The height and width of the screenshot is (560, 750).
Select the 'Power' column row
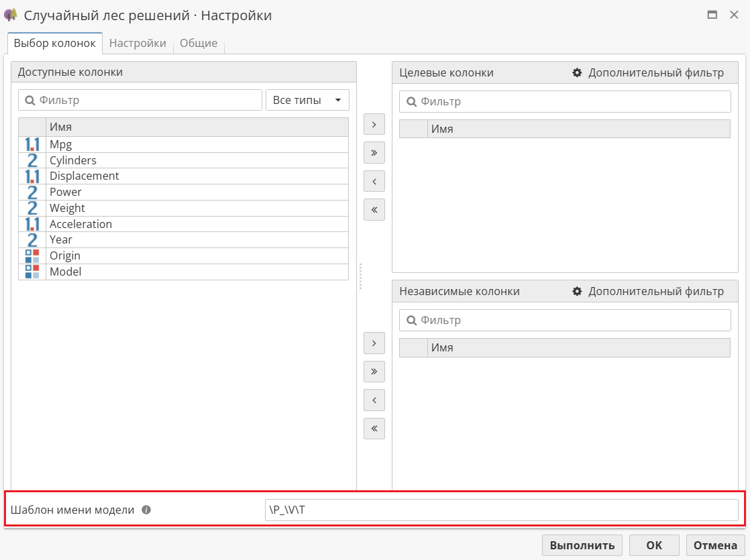[x=183, y=192]
